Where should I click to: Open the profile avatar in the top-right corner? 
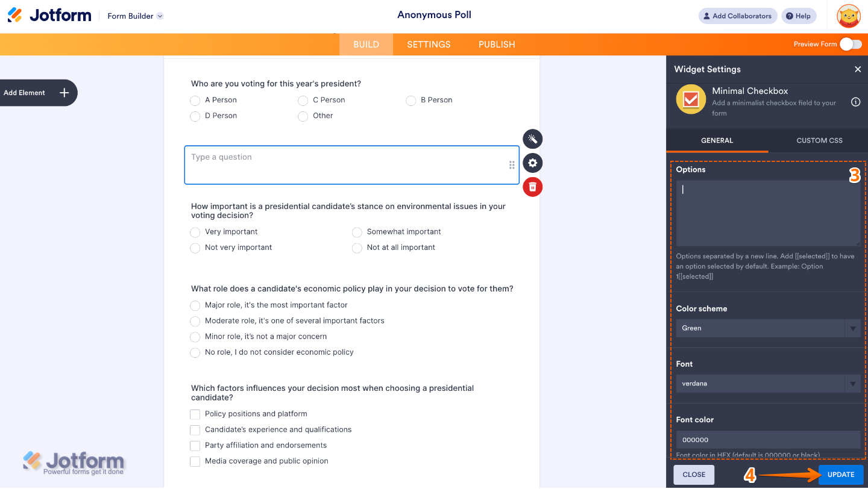[x=848, y=16]
